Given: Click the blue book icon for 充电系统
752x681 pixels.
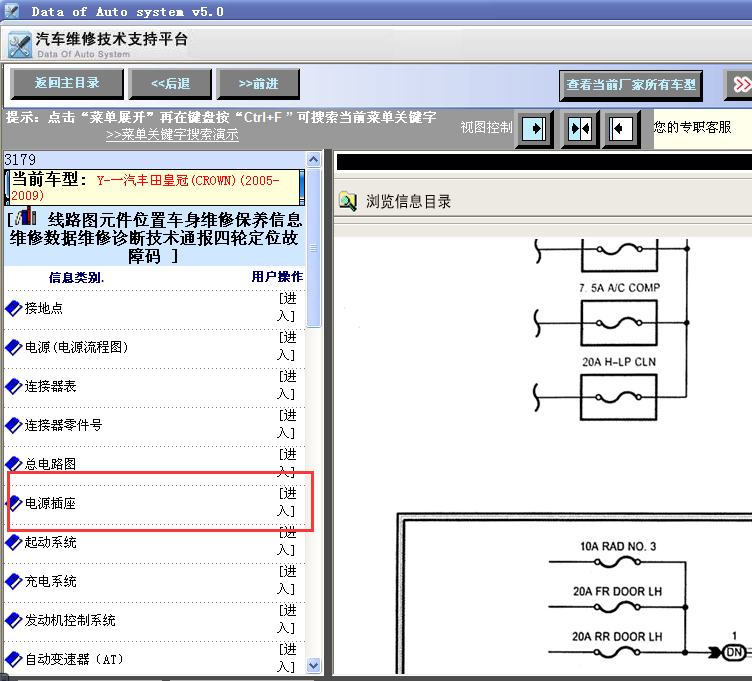Looking at the screenshot, I should [13, 581].
